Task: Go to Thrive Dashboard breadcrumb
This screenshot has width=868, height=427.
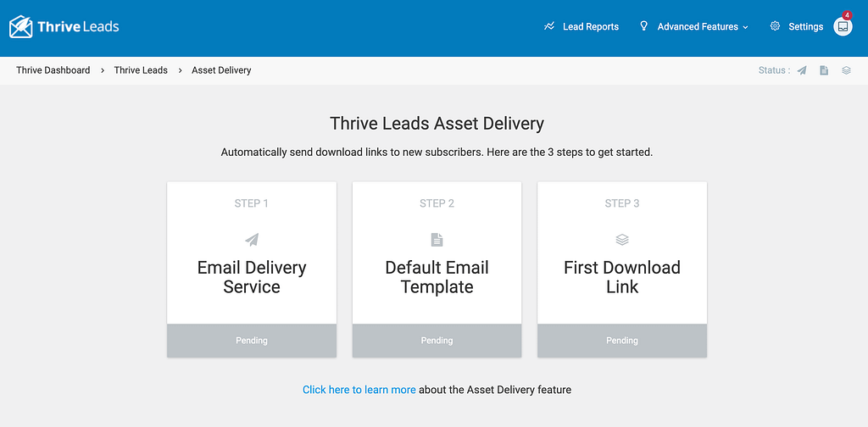Action: click(x=53, y=70)
